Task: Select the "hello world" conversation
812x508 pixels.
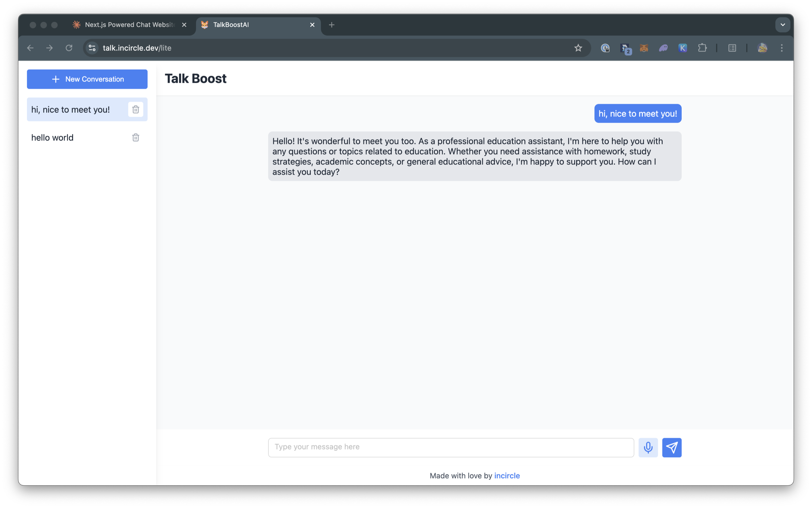Action: 52,138
